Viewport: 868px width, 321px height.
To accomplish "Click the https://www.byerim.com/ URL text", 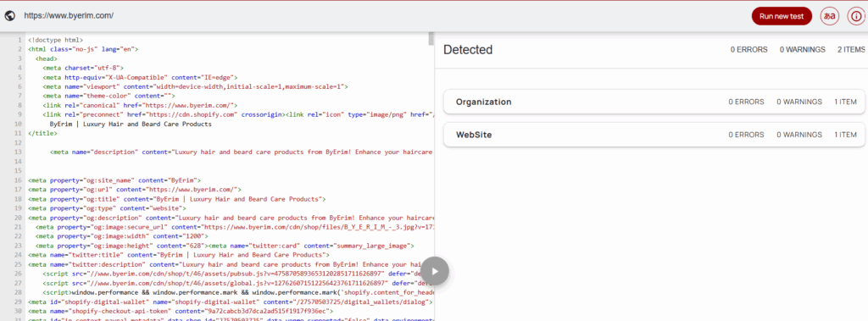I will point(69,15).
